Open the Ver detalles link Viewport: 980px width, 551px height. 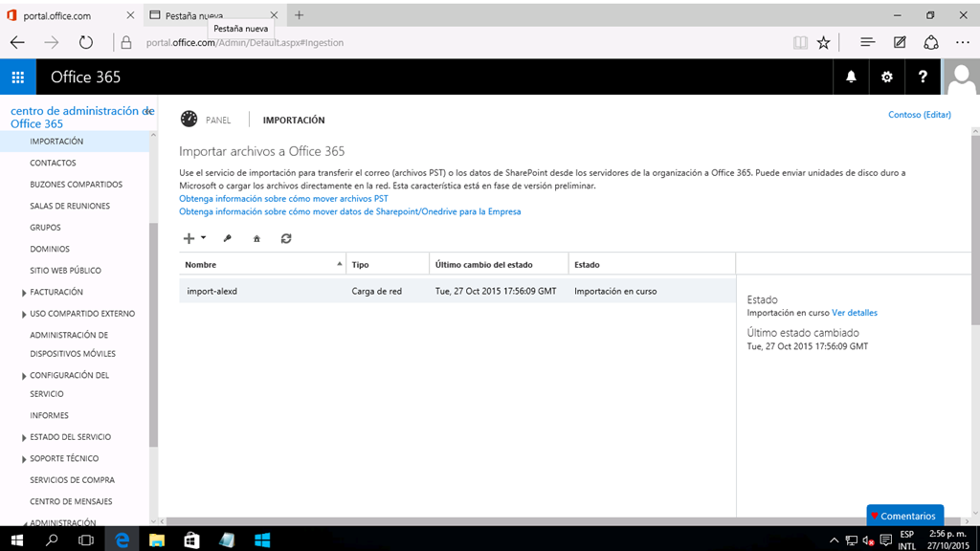click(855, 313)
